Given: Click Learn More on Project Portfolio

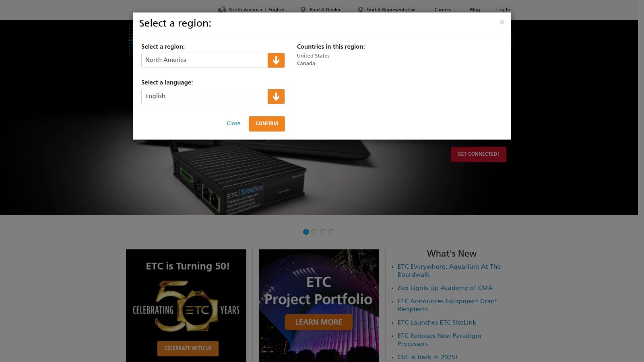Looking at the screenshot, I should [319, 322].
